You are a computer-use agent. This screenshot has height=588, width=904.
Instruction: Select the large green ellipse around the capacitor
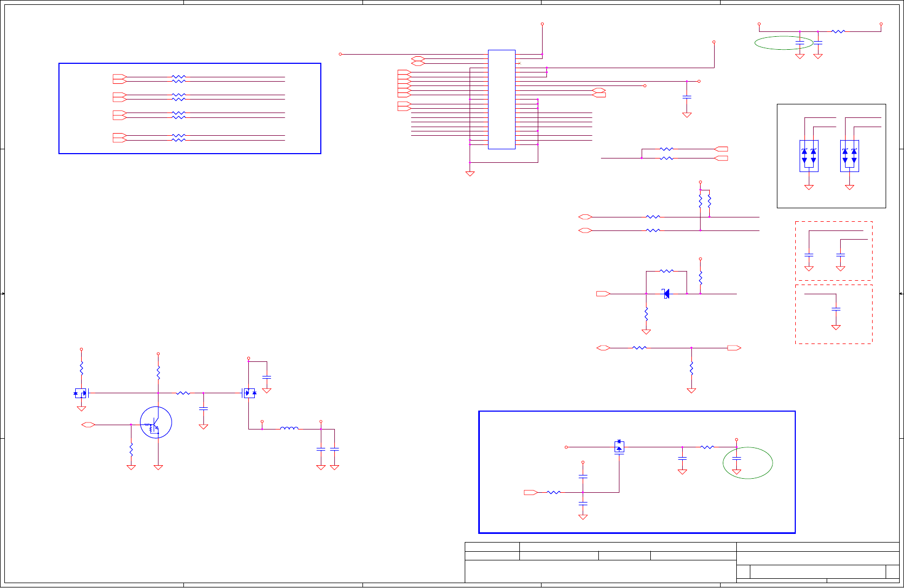click(x=748, y=463)
